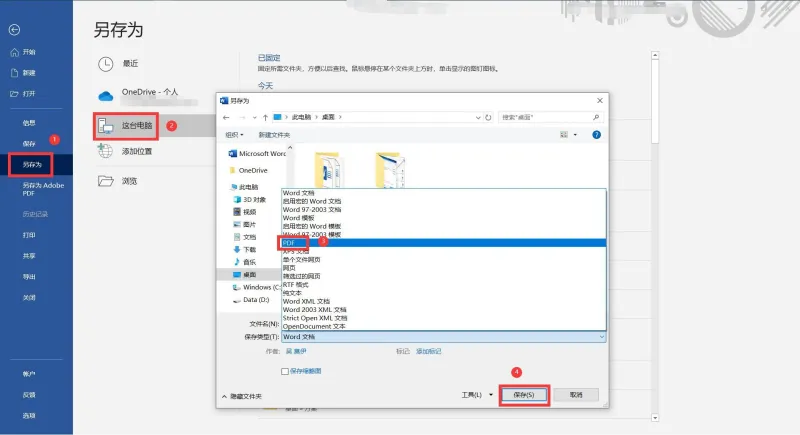Select 音乐 folder in navigation tree
This screenshot has width=800, height=435.
tap(245, 262)
